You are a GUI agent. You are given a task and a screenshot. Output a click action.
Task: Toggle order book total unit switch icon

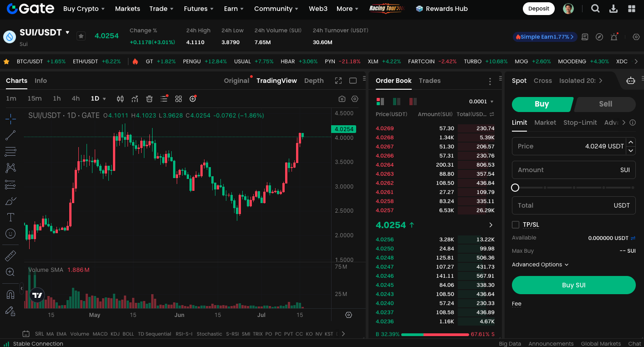tap(492, 114)
